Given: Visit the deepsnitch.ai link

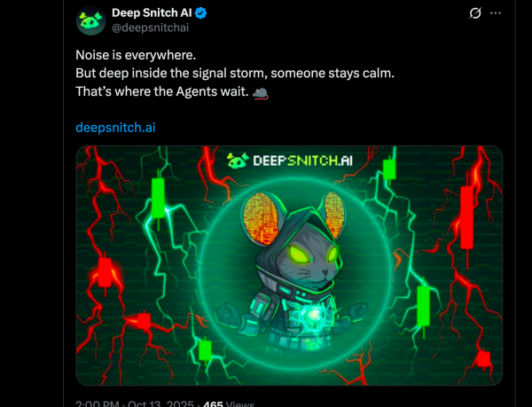Looking at the screenshot, I should click(115, 128).
